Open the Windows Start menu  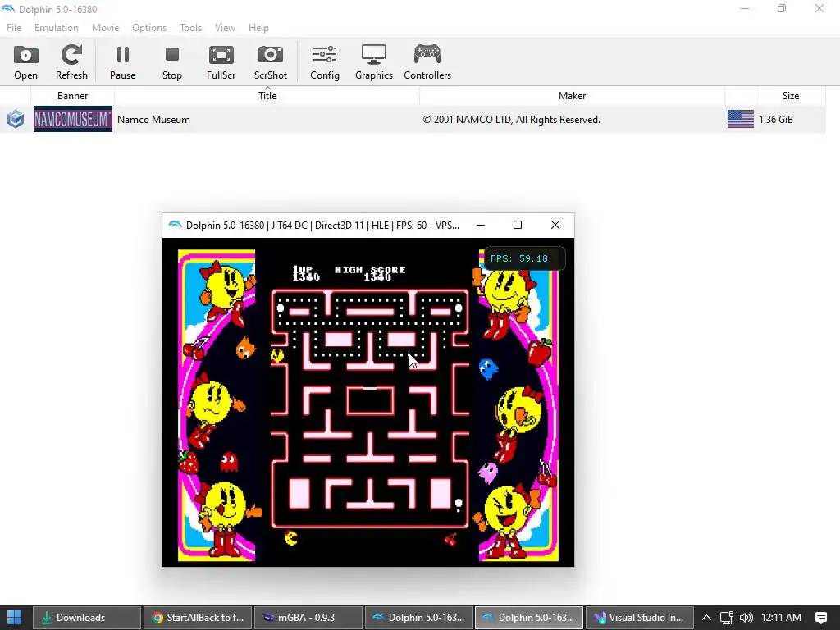click(x=15, y=617)
